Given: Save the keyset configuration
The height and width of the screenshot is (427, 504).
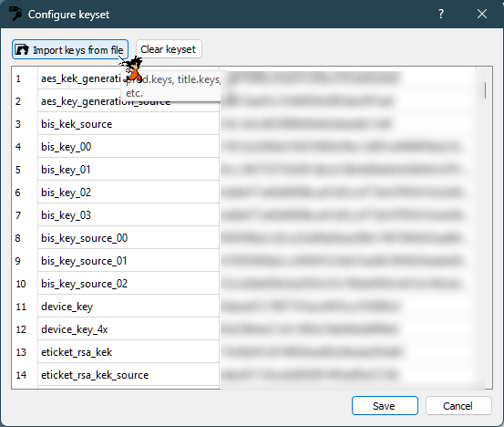Looking at the screenshot, I should 385,405.
